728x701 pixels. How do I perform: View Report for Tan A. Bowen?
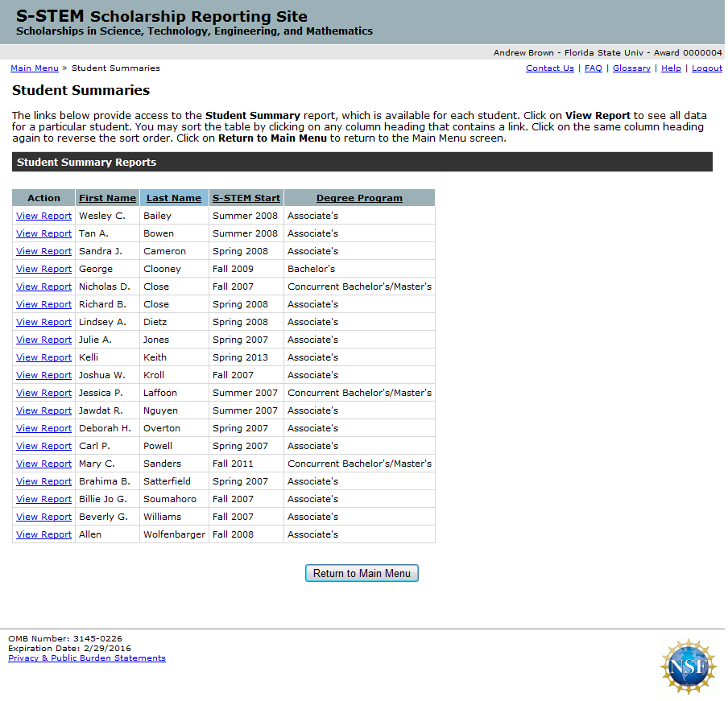43,233
